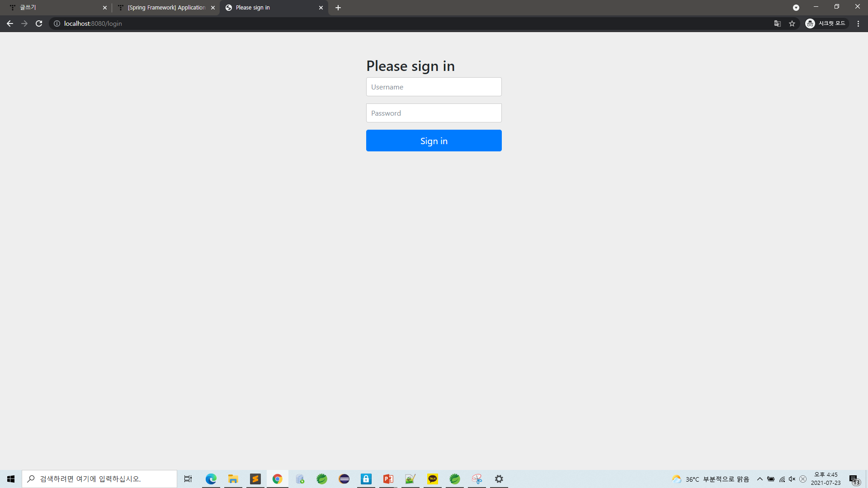
Task: Bookmark this page with the star icon
Action: [792, 23]
